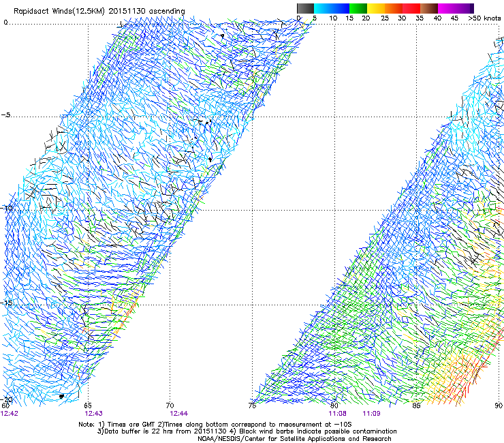Click the green 15-20 knots legend swatch

[358, 8]
